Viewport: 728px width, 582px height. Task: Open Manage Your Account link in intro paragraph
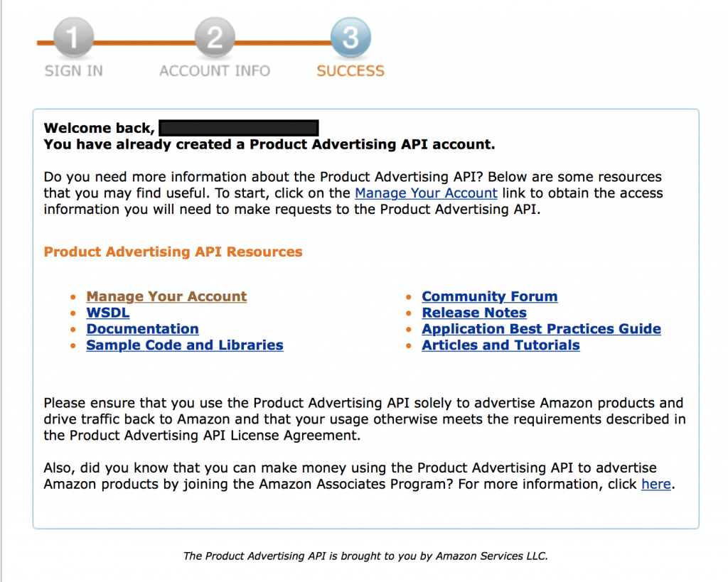coord(426,193)
